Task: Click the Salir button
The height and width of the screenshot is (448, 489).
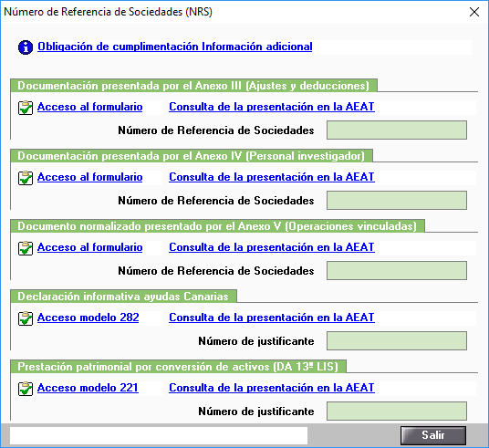Action: [x=433, y=435]
